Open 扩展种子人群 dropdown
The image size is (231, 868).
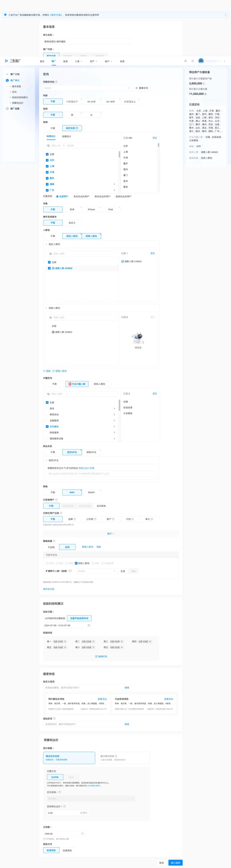pyautogui.click(x=96, y=571)
